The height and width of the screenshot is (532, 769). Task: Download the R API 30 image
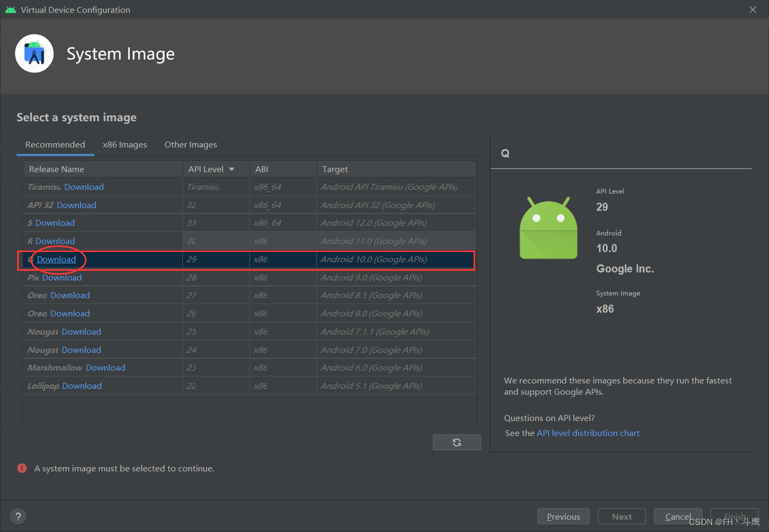click(55, 241)
